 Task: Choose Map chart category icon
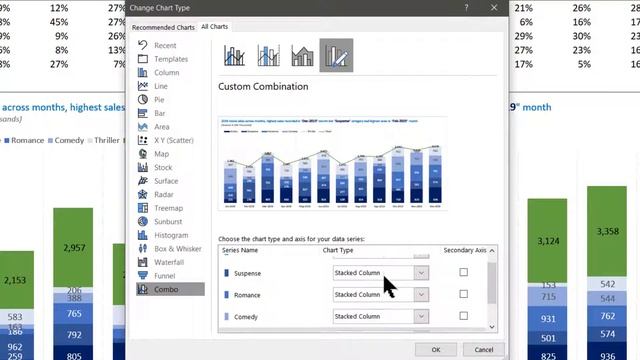pos(142,153)
